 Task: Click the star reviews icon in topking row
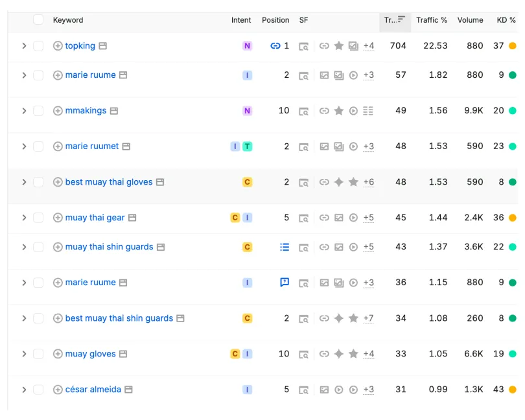pyautogui.click(x=339, y=45)
